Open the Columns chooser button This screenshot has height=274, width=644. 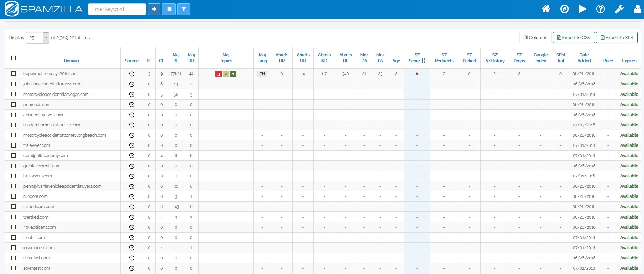pyautogui.click(x=535, y=38)
